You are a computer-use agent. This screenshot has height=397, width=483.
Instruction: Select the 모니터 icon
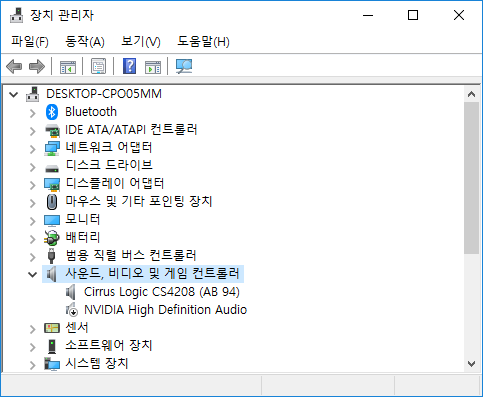(52, 220)
